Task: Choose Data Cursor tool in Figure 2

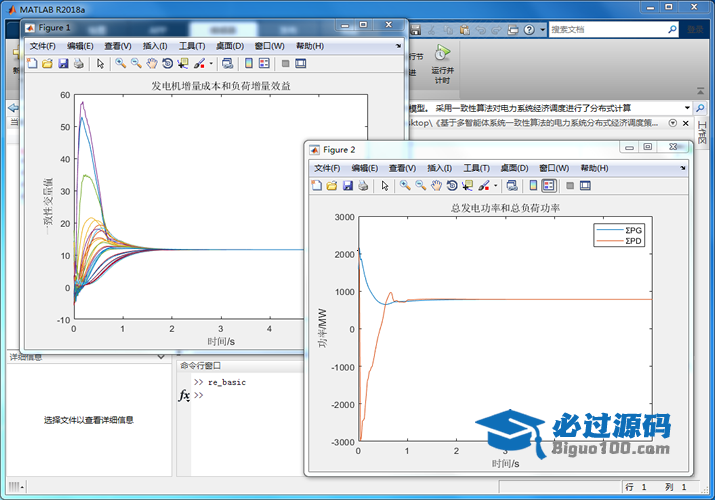Action: click(x=467, y=185)
